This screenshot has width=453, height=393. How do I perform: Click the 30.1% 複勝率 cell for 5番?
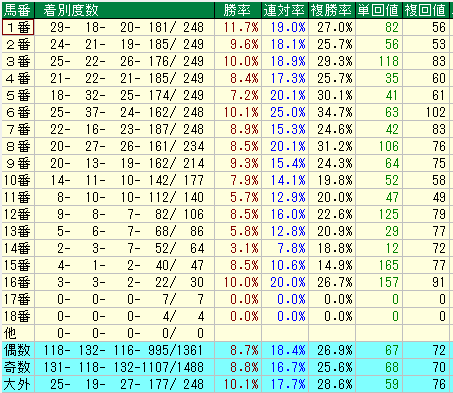pos(332,95)
